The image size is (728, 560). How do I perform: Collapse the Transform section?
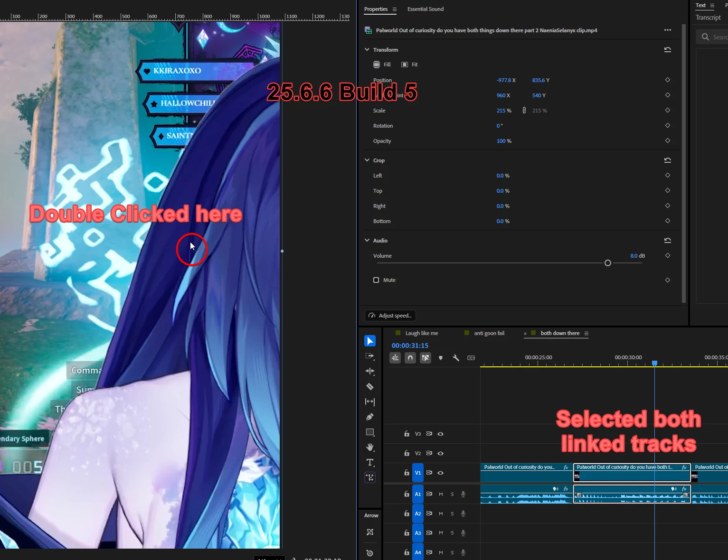[367, 49]
